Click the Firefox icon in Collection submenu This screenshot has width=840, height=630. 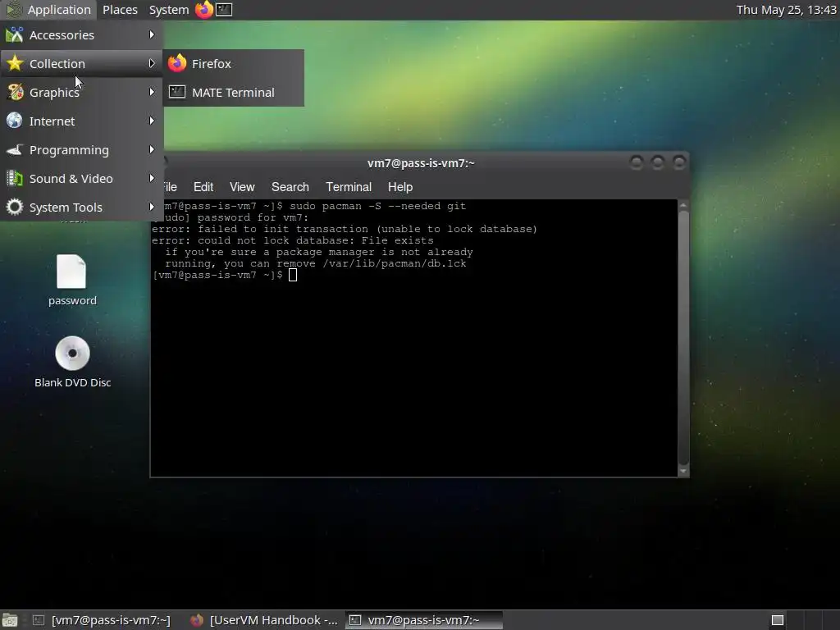coord(177,63)
